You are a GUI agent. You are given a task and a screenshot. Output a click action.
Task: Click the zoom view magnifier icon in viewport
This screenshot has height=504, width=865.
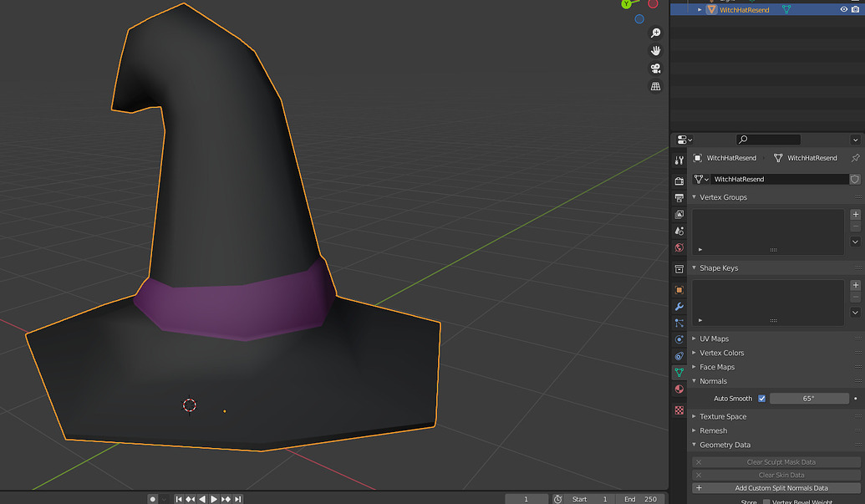(655, 33)
